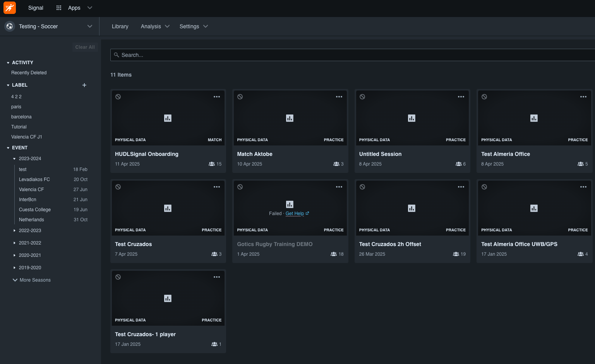This screenshot has height=364, width=595.
Task: Click the search magnifier icon
Action: point(117,55)
